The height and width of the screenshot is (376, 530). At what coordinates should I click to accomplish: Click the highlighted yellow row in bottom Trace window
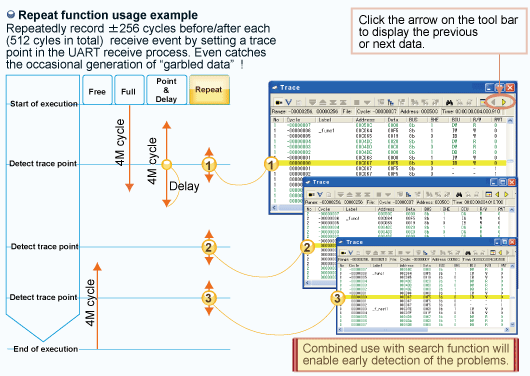pos(425,297)
